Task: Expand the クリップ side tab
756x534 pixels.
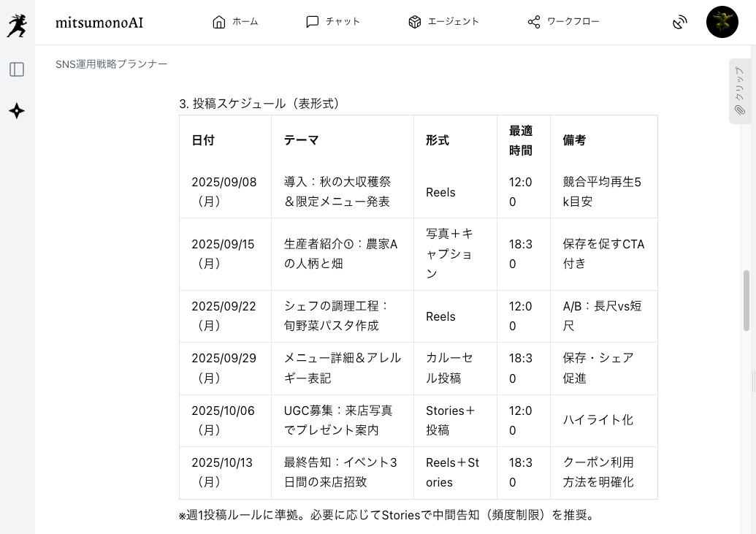Action: click(x=739, y=91)
